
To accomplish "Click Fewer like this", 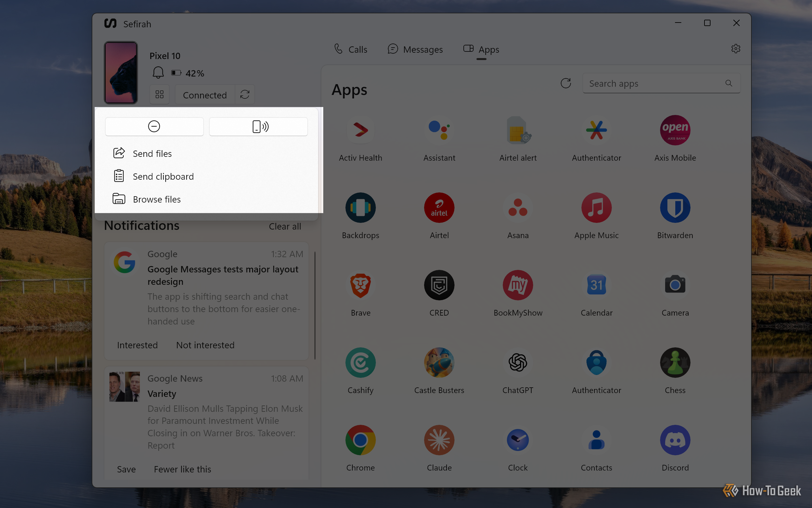I will [x=182, y=469].
